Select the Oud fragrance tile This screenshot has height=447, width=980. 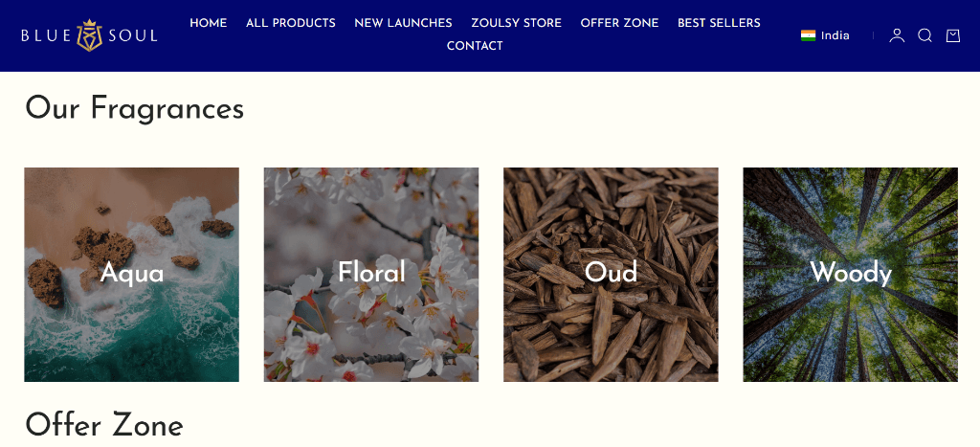tap(611, 275)
